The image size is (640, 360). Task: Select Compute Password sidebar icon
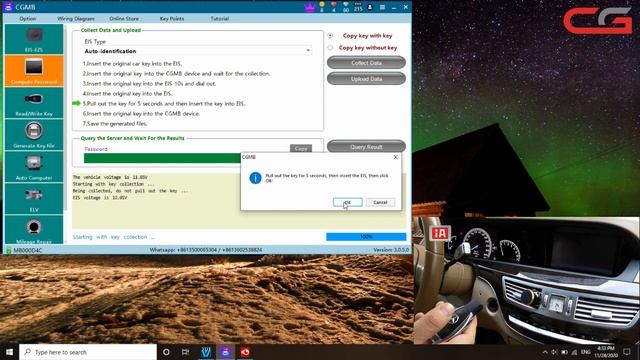34,71
